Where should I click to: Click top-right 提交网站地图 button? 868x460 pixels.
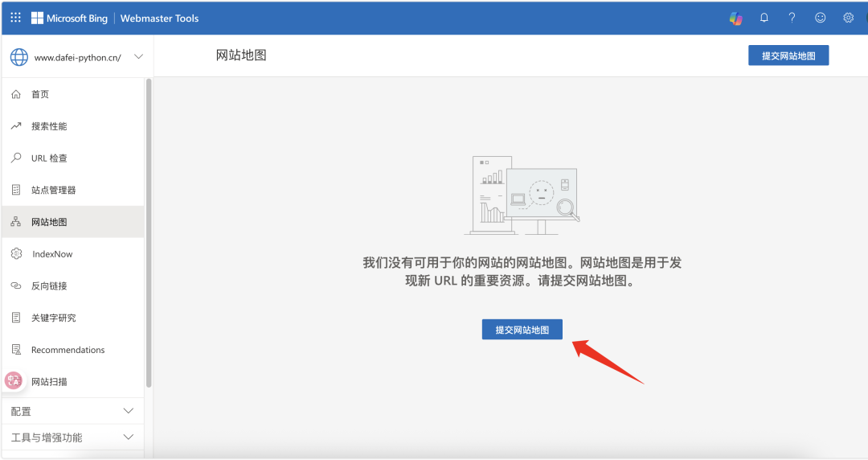(788, 55)
